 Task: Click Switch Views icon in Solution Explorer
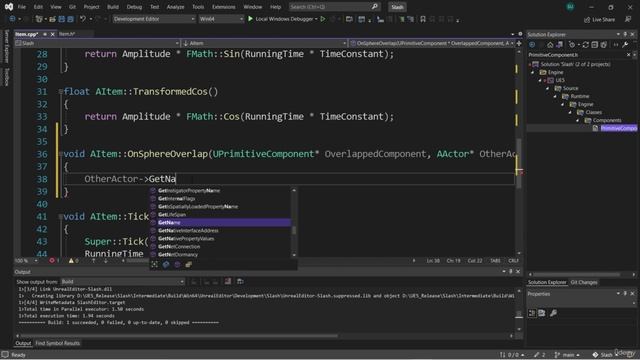click(559, 44)
